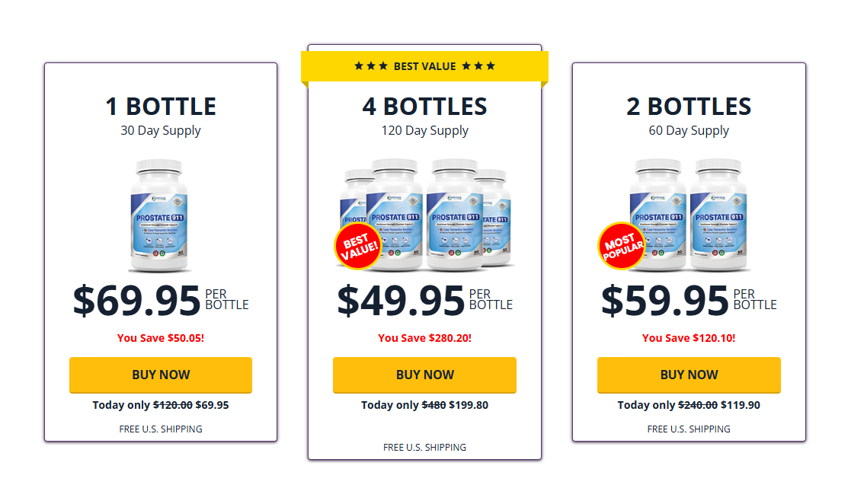Viewport: 851px width, 504px height.
Task: Click the yellow Best Value banner
Action: click(424, 66)
